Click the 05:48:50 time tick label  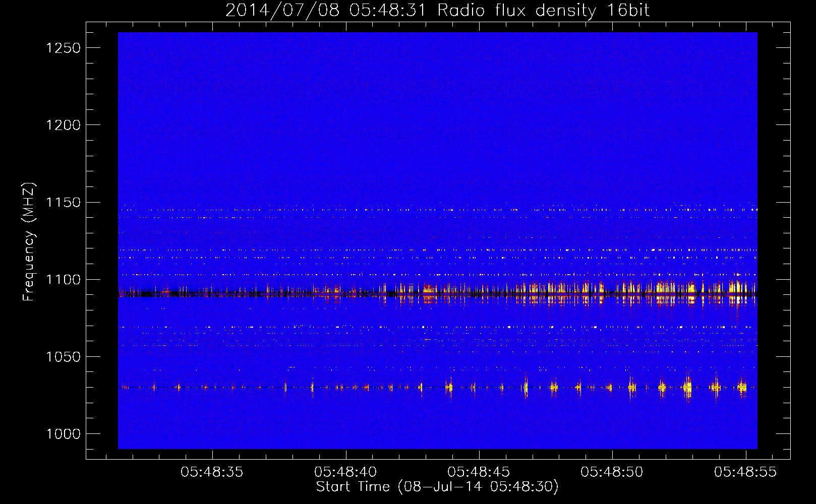tap(612, 472)
